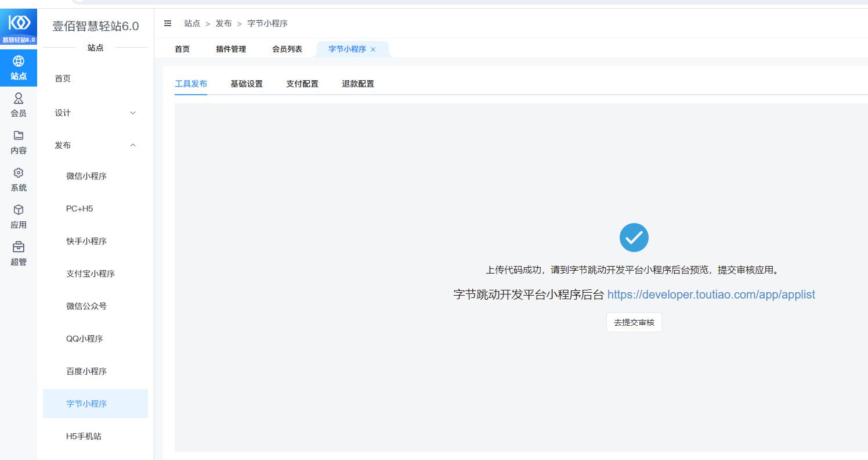Toggle the sidebar collapse hamburger icon
The width and height of the screenshot is (868, 460).
pyautogui.click(x=168, y=23)
